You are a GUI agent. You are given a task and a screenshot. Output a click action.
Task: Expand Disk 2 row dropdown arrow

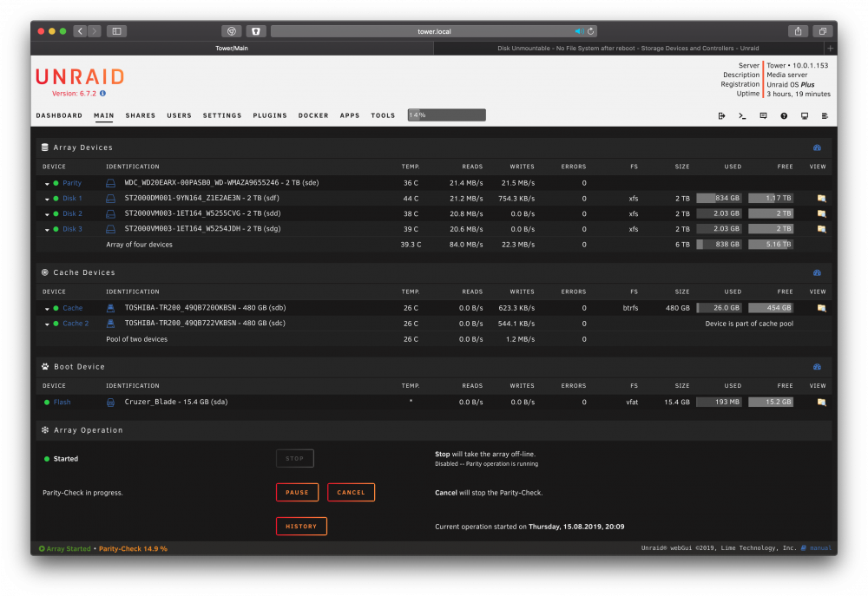point(47,214)
